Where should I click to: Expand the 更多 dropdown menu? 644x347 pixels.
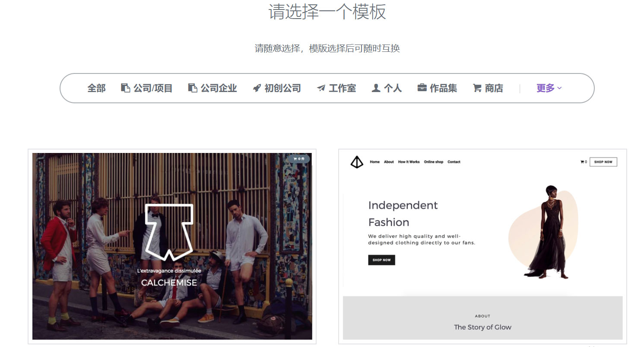(549, 88)
